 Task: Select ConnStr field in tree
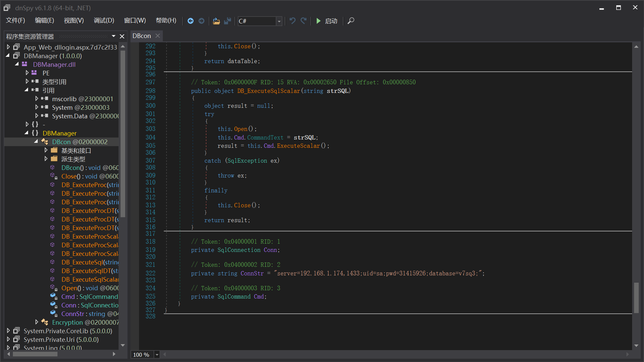click(73, 314)
